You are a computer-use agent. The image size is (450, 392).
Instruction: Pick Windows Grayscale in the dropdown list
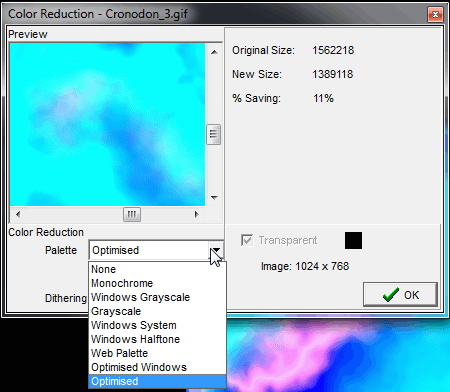coord(157,297)
